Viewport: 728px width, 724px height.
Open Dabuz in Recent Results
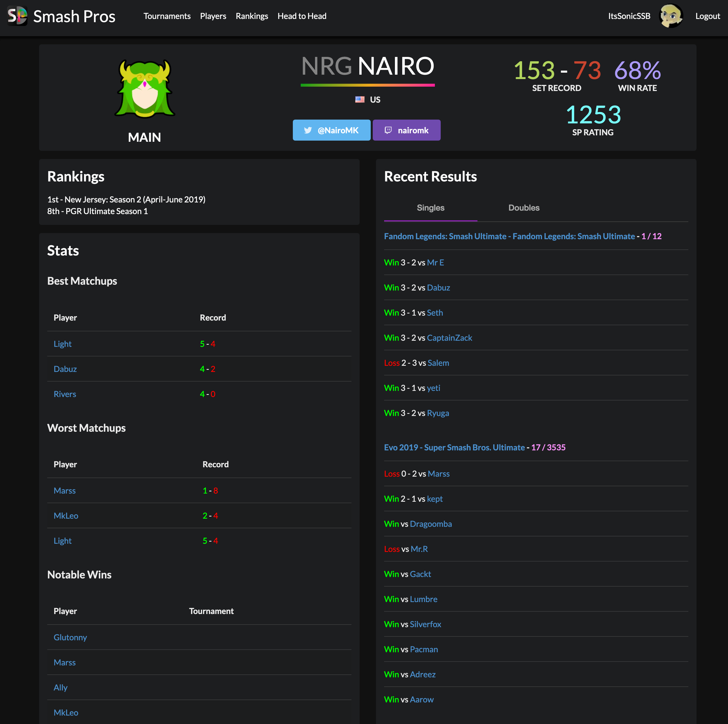(439, 288)
